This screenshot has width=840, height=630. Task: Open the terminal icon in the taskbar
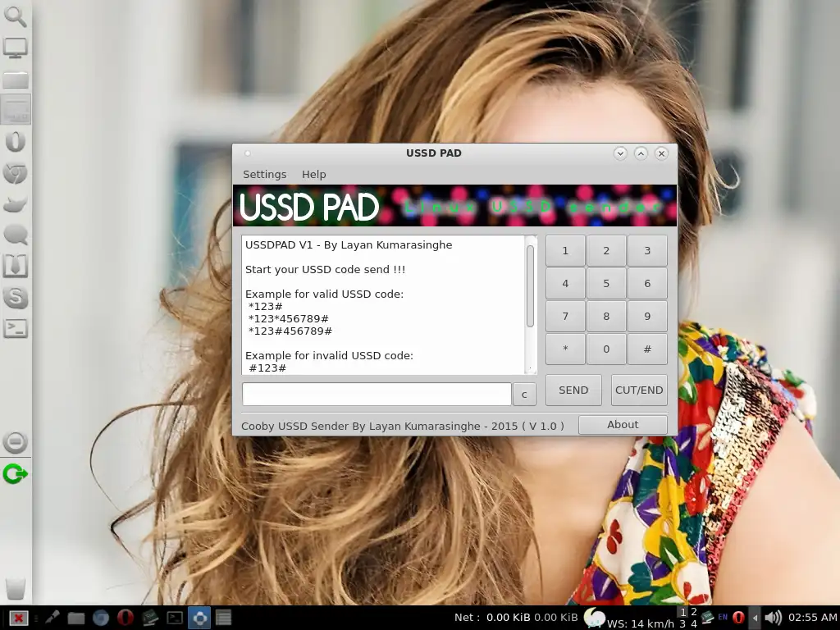175,619
